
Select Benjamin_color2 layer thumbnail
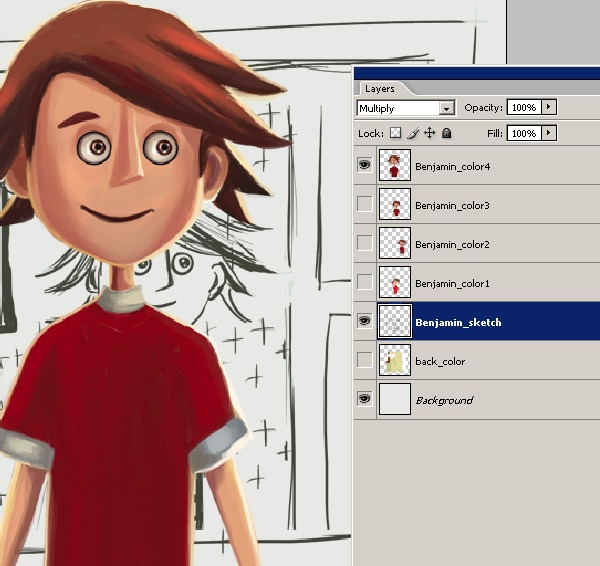point(395,243)
